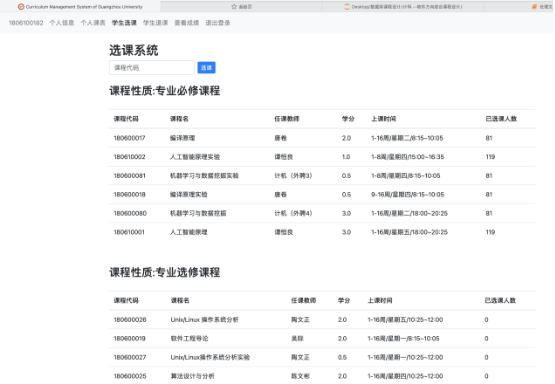Click the 选课系统 heading

[x=133, y=50]
